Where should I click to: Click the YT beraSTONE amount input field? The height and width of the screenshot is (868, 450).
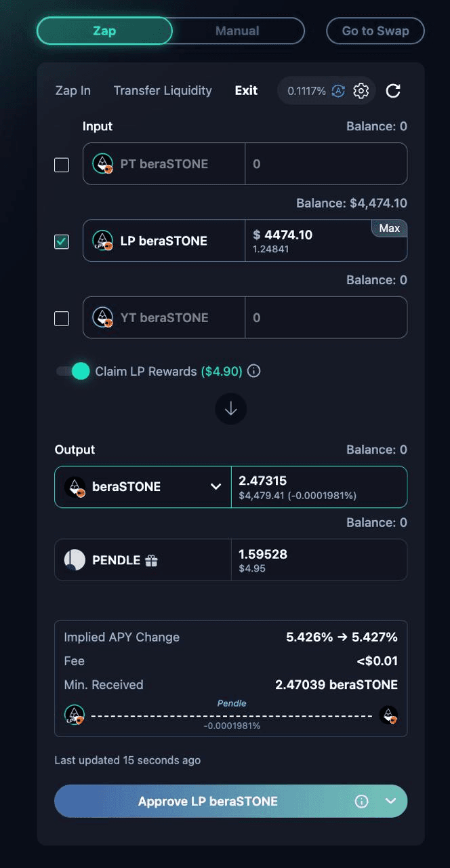(325, 317)
